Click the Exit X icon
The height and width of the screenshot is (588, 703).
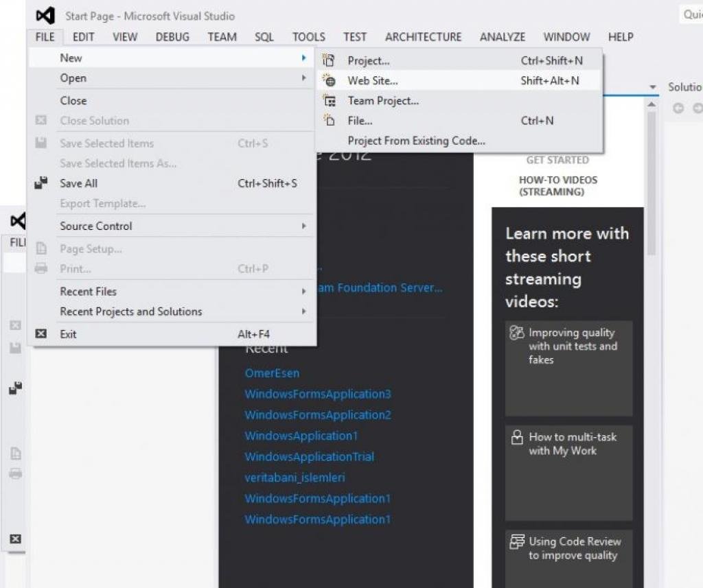[x=41, y=333]
